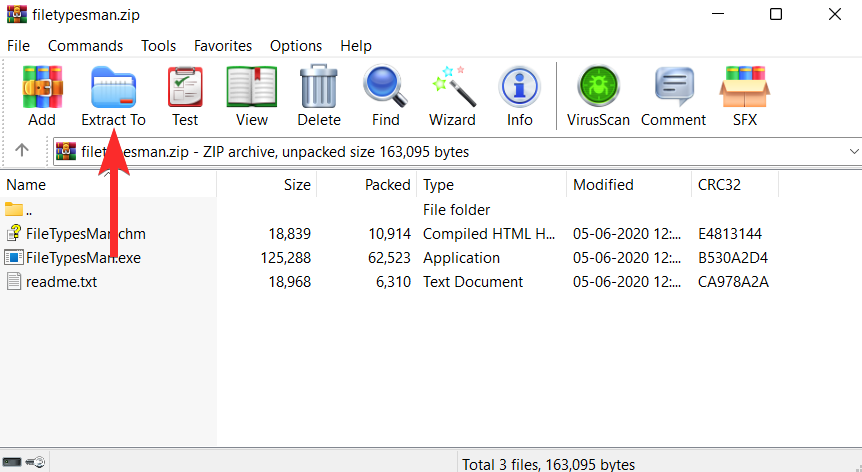The height and width of the screenshot is (472, 862).
Task: Open the Find magnifier tool
Action: click(x=385, y=86)
